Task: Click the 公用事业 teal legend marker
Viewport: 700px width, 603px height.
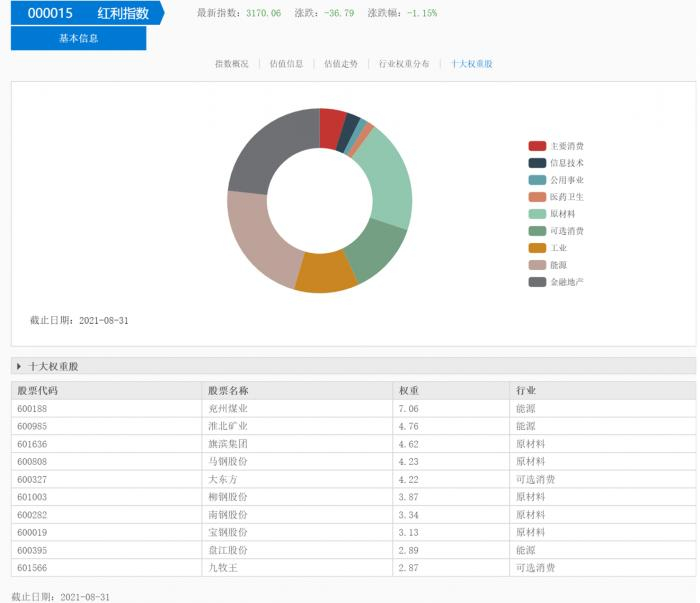Action: [538, 180]
